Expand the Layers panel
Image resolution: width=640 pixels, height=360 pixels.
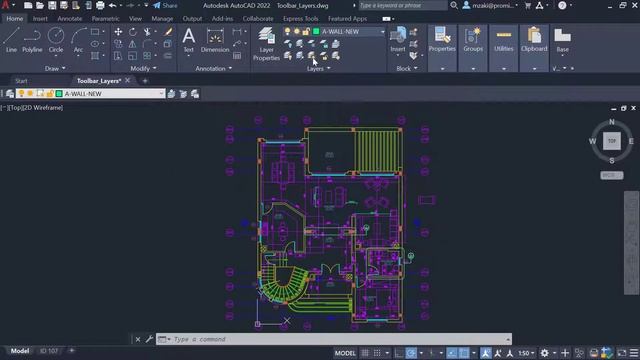[318, 69]
